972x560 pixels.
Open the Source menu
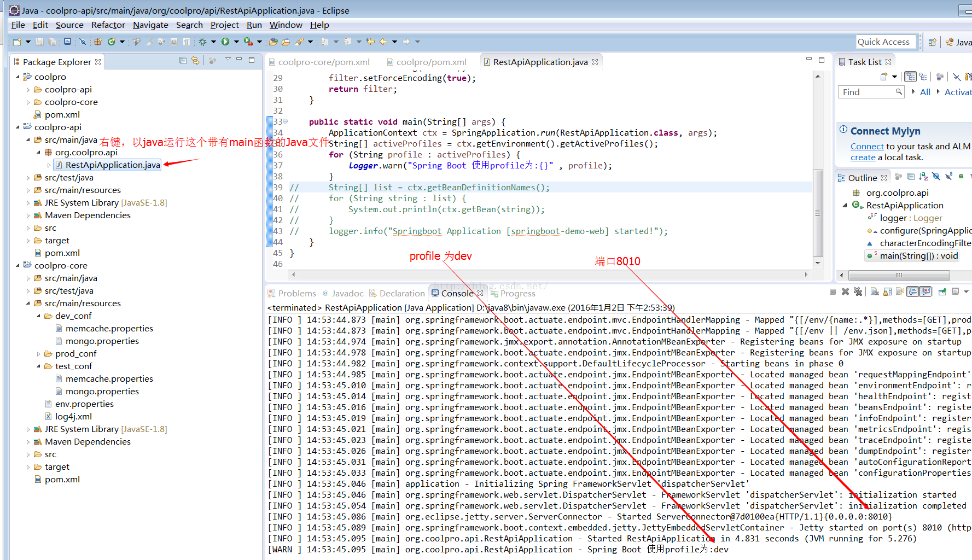tap(69, 25)
